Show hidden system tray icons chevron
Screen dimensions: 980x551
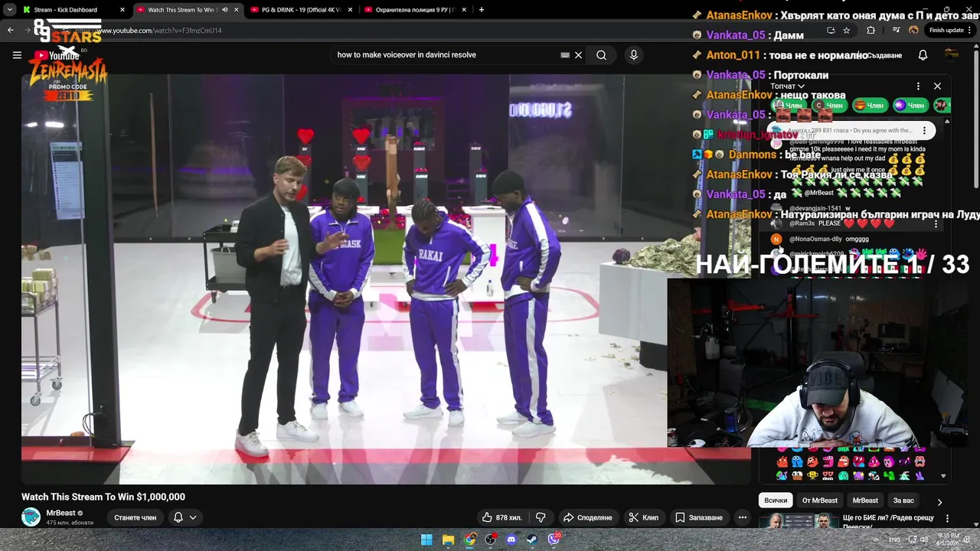coord(877,540)
